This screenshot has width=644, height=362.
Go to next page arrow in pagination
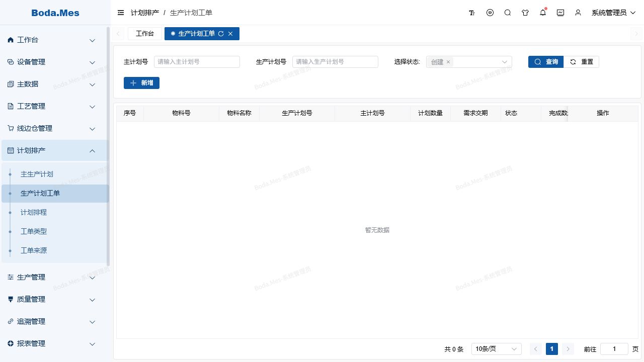568,349
